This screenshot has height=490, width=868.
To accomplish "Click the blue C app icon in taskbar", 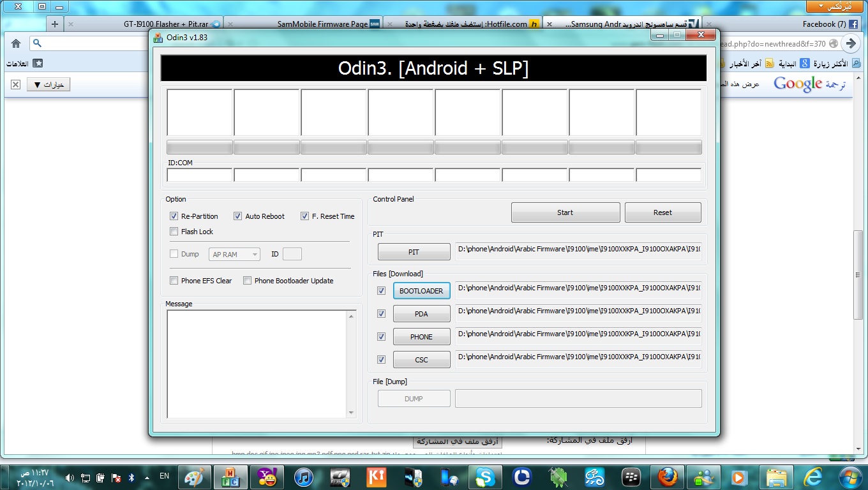I will pyautogui.click(x=521, y=477).
